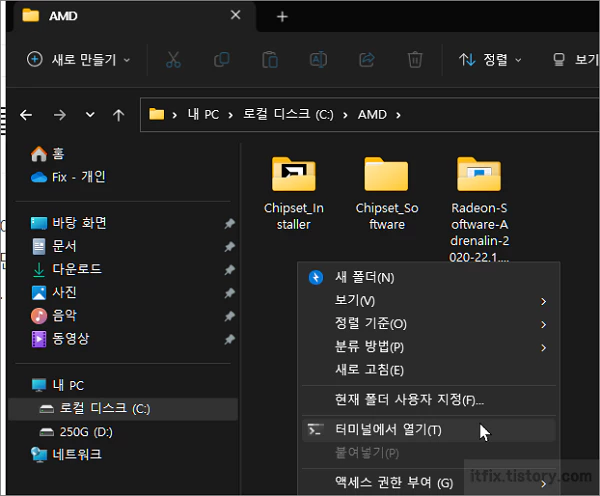Open Fix - 개인 OneDrive entry

click(68, 177)
